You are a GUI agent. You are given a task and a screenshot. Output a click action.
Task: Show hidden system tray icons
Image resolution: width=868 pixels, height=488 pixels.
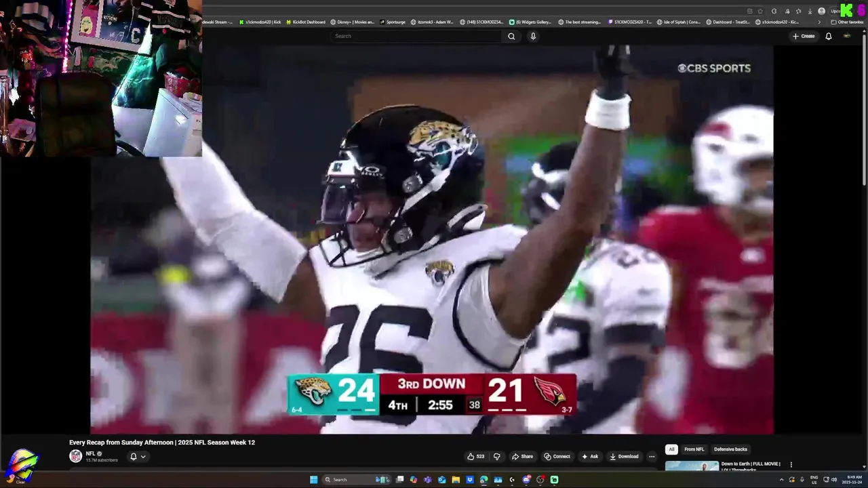(781, 480)
